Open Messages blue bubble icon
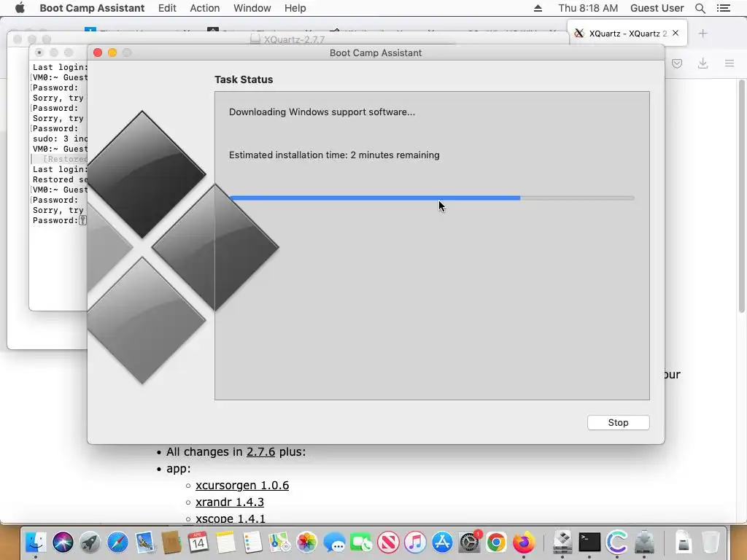The height and width of the screenshot is (560, 747). click(334, 542)
